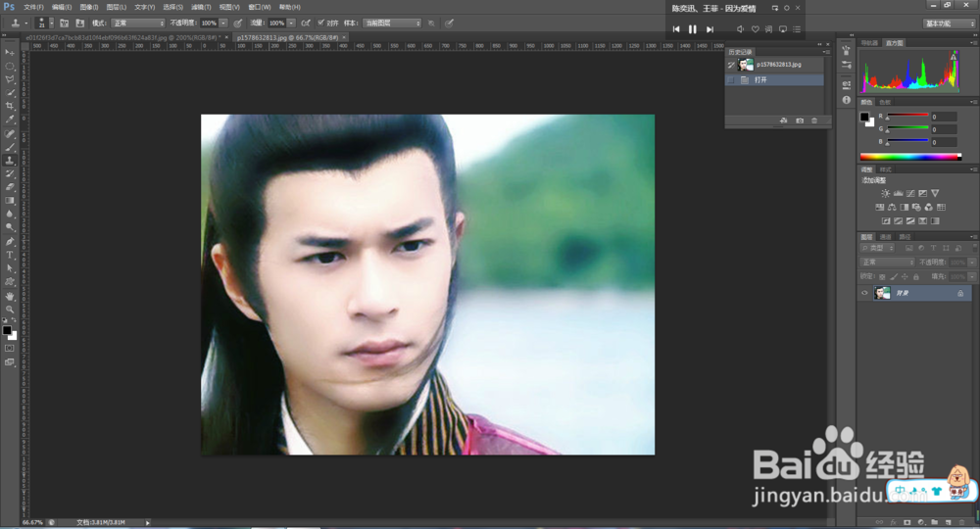Open the 不透明度 opacity dropdown arrow
Image resolution: width=980 pixels, height=529 pixels.
point(223,24)
